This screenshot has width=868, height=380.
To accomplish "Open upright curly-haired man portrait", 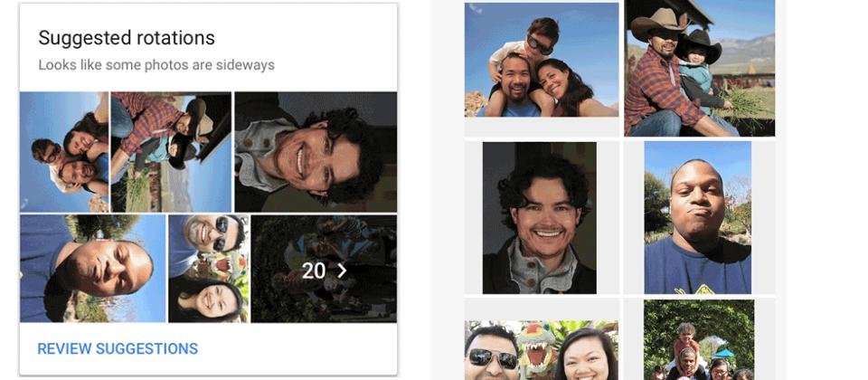I will coord(539,218).
